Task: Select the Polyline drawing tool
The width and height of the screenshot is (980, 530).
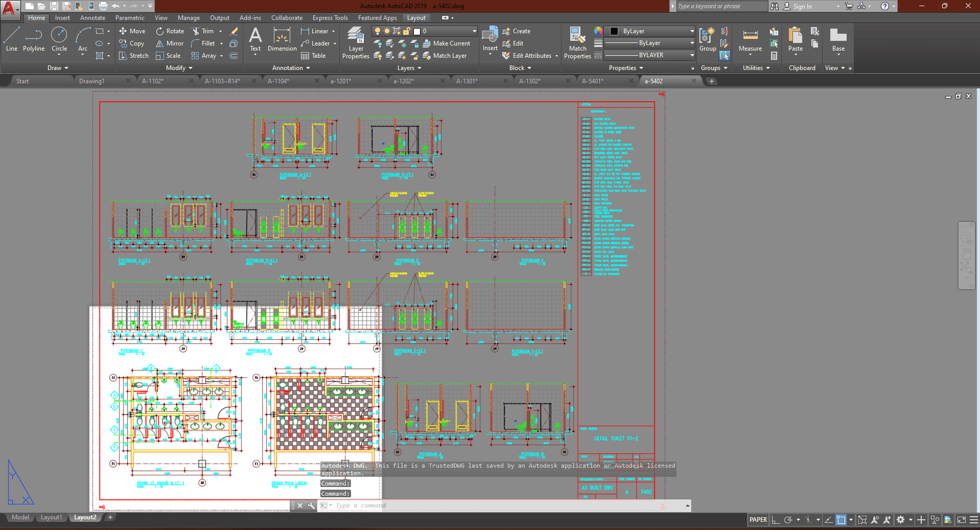Action: (x=33, y=40)
